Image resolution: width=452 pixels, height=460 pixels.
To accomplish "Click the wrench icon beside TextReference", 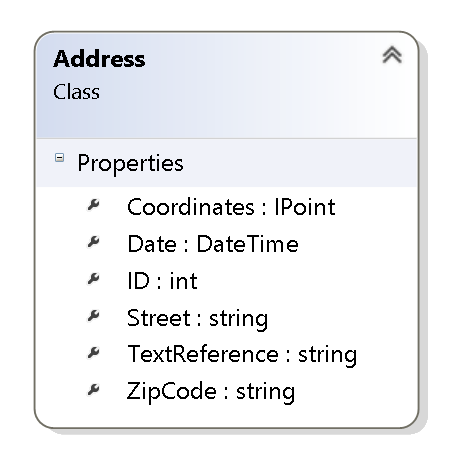I will (x=94, y=353).
